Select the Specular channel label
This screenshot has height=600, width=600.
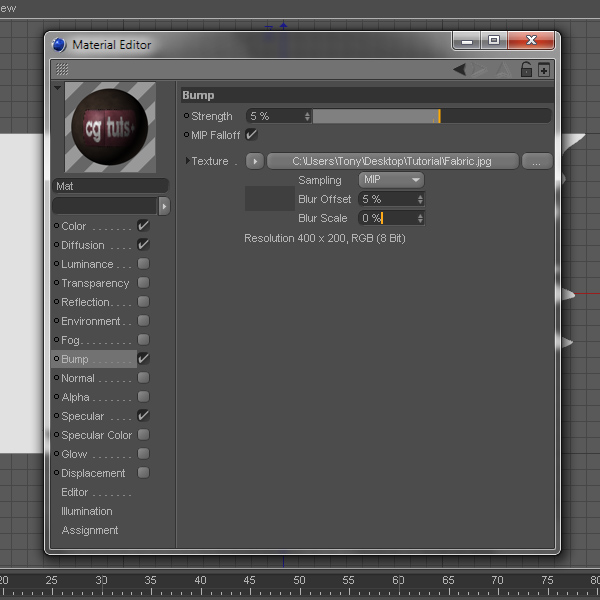(x=82, y=416)
